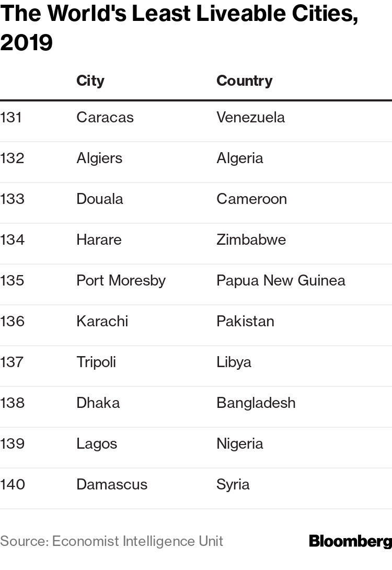392x570 pixels.
Task: Click the Country column header
Action: pyautogui.click(x=245, y=81)
